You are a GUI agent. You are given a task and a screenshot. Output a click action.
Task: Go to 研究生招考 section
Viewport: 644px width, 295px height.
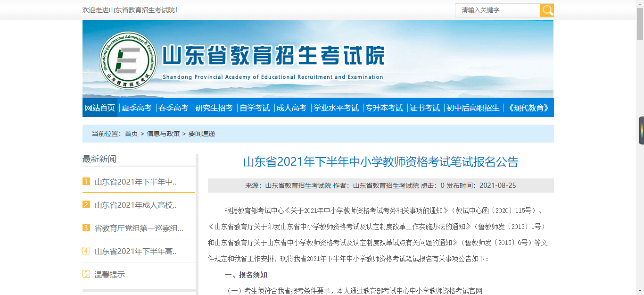[x=214, y=108]
